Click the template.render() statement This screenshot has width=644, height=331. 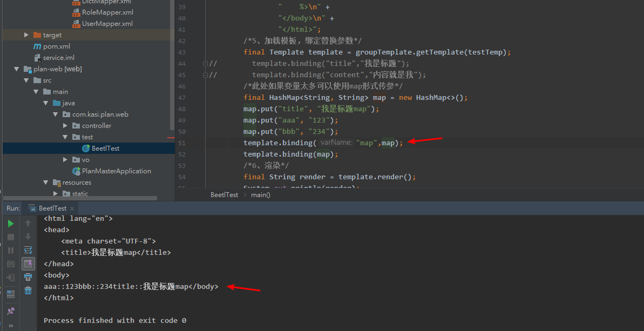click(x=377, y=177)
